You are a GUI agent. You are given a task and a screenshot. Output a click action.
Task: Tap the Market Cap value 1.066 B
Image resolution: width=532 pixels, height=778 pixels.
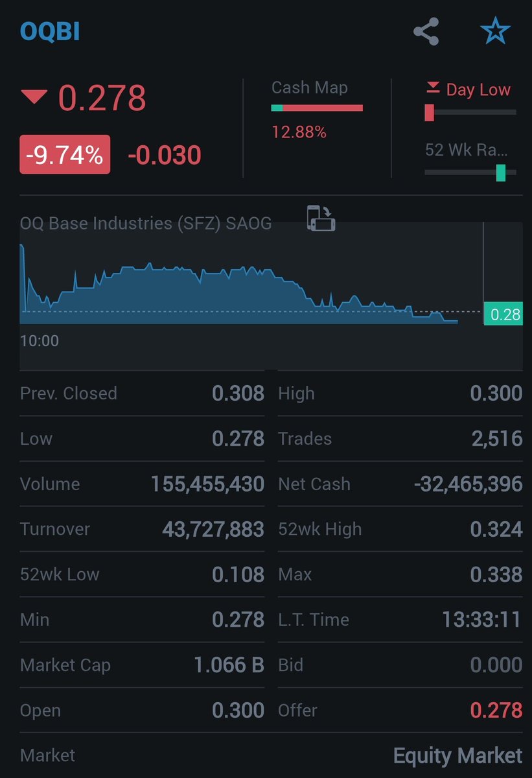229,665
